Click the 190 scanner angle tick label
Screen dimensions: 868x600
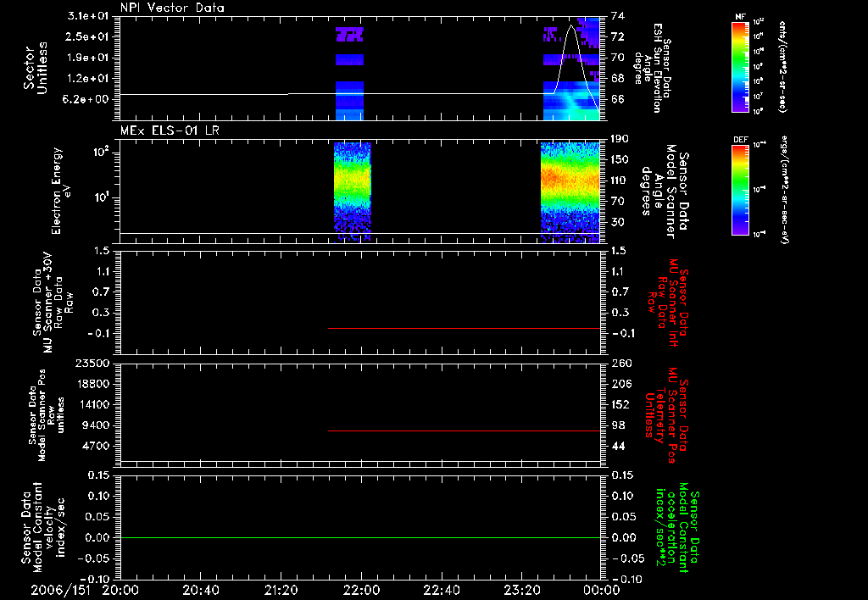[x=620, y=138]
